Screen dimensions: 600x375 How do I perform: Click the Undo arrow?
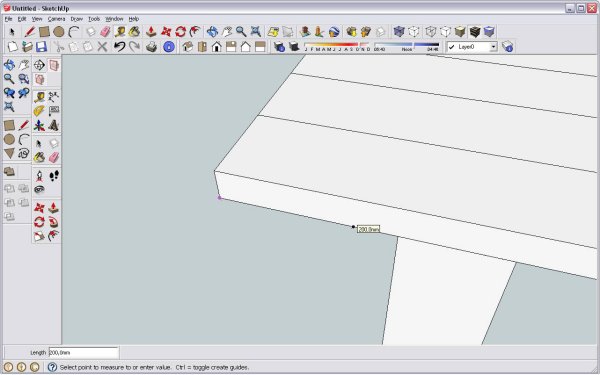(119, 47)
